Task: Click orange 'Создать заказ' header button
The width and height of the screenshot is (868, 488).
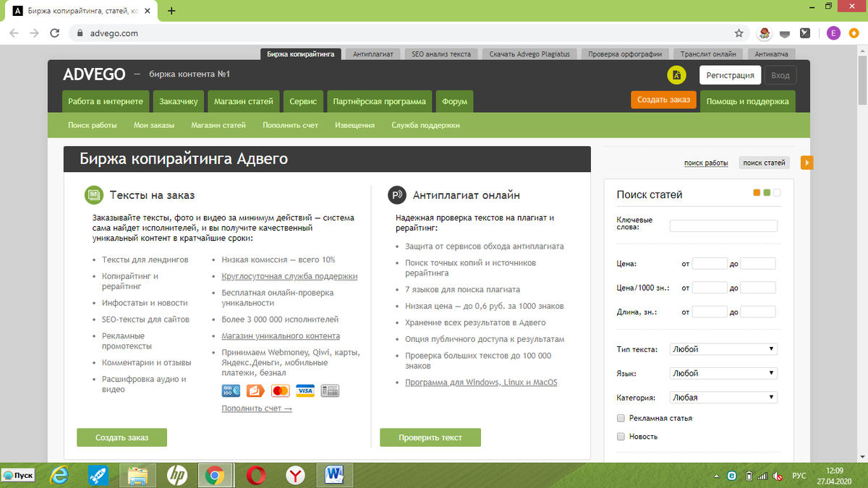Action: [x=663, y=100]
